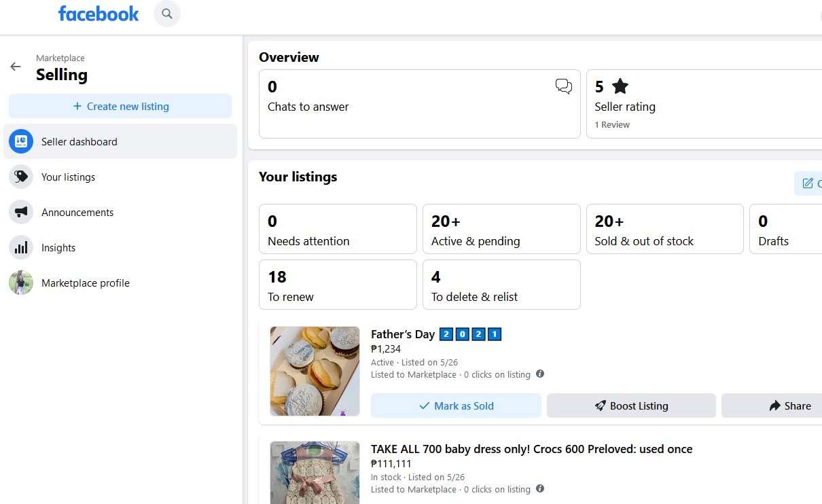Open the Active & pending card

click(501, 229)
